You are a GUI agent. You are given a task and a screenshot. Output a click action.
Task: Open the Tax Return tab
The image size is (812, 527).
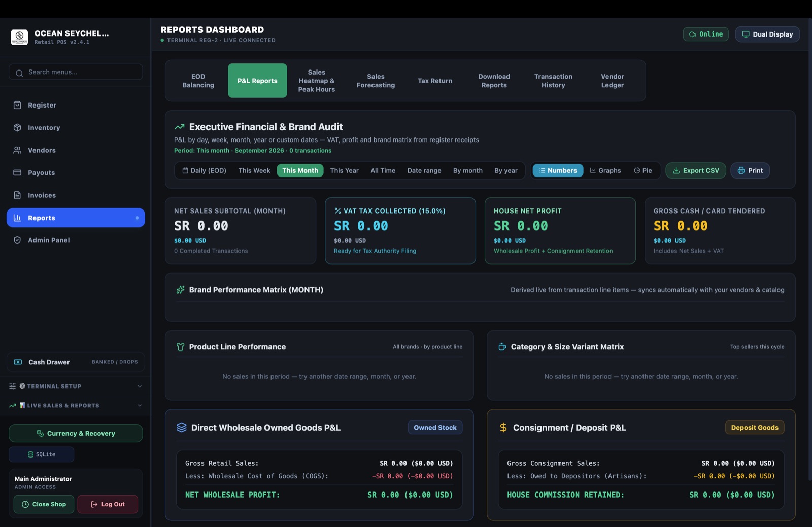[x=435, y=81]
